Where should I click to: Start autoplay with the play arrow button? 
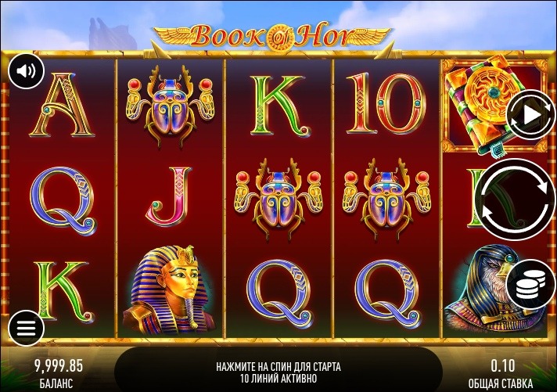530,115
